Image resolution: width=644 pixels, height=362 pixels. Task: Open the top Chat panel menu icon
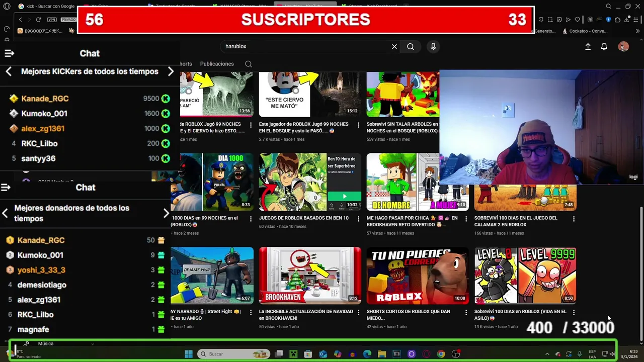click(x=9, y=53)
